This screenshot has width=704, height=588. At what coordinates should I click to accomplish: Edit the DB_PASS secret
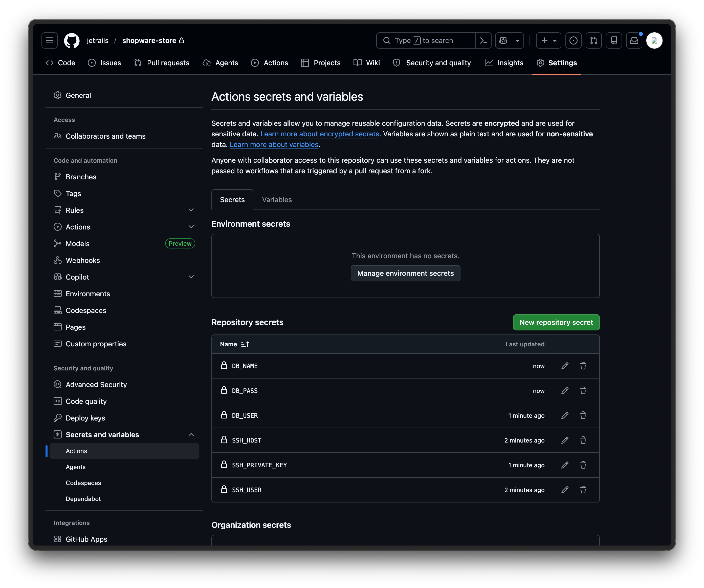pos(565,391)
